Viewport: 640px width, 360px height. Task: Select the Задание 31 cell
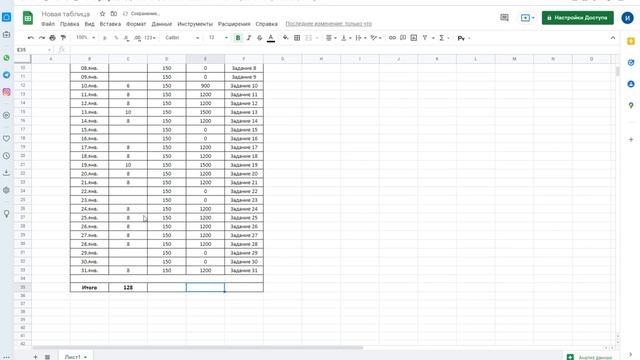244,270
